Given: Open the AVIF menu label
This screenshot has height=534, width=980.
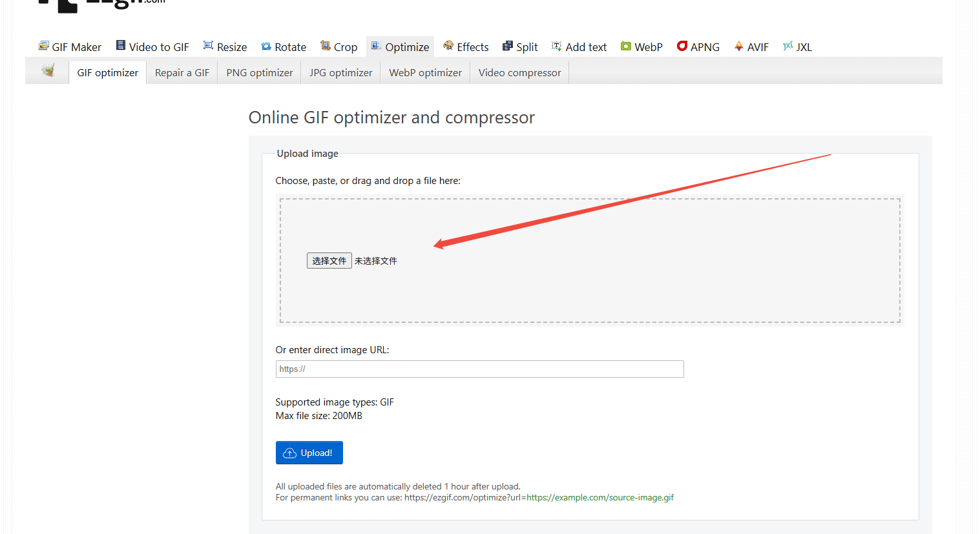Looking at the screenshot, I should 758,47.
